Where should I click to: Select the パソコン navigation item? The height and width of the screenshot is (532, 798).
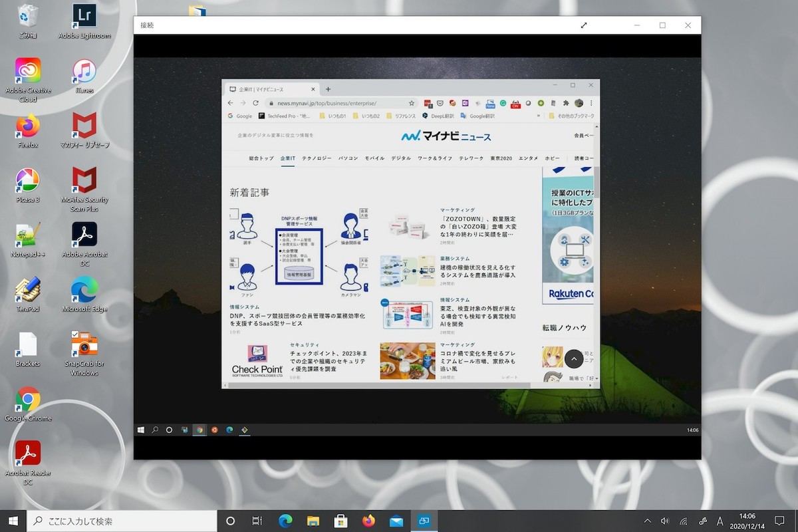348,158
